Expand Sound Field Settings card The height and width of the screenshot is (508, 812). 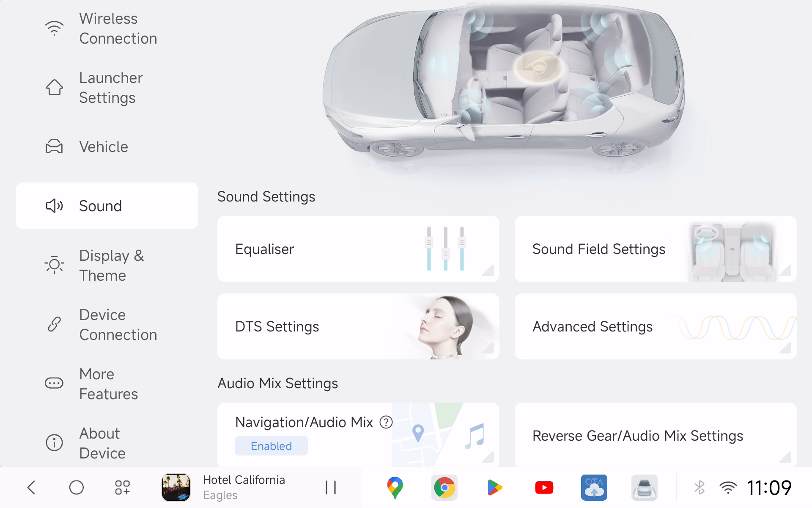pyautogui.click(x=656, y=249)
